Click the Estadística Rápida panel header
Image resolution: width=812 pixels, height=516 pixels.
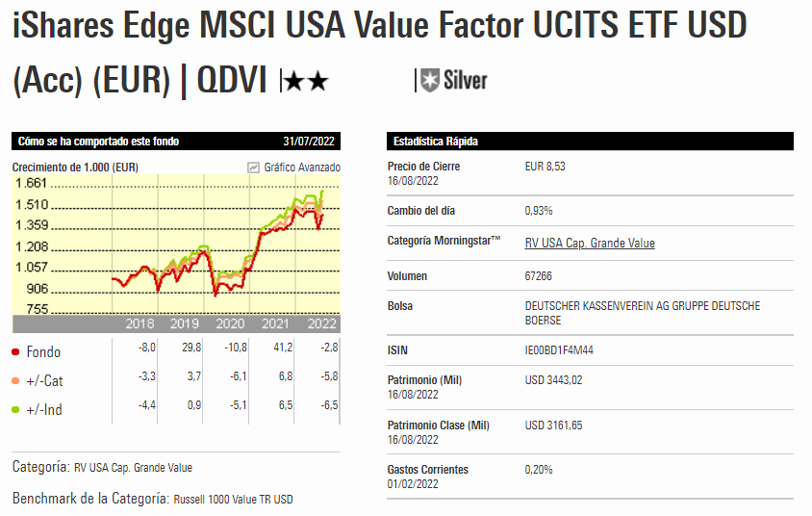click(436, 142)
